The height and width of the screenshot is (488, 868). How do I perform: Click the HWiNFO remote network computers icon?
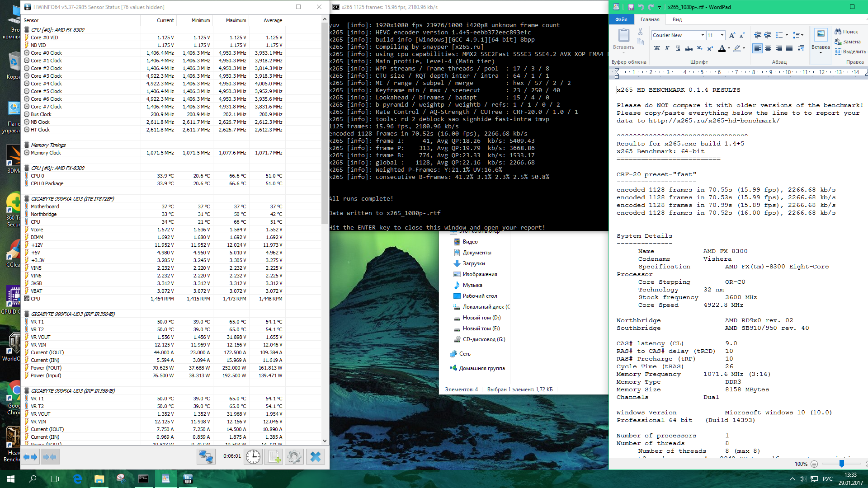tap(206, 457)
